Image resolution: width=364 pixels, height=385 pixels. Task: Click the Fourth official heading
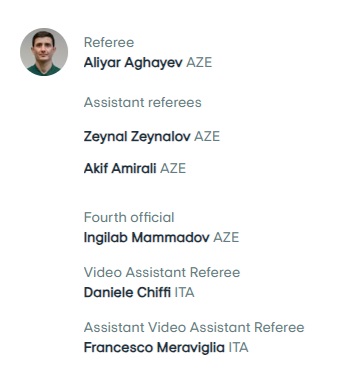129,217
